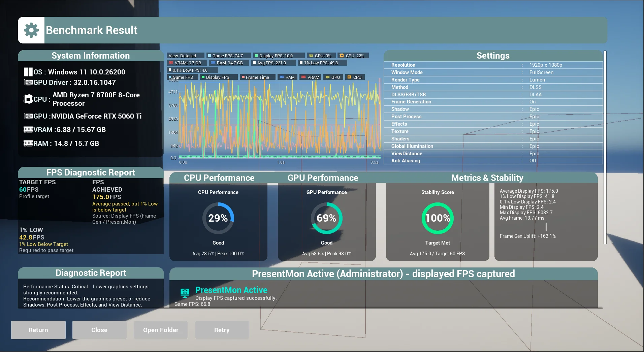
Task: Click the Stability Score 100% gauge
Action: [x=438, y=218]
